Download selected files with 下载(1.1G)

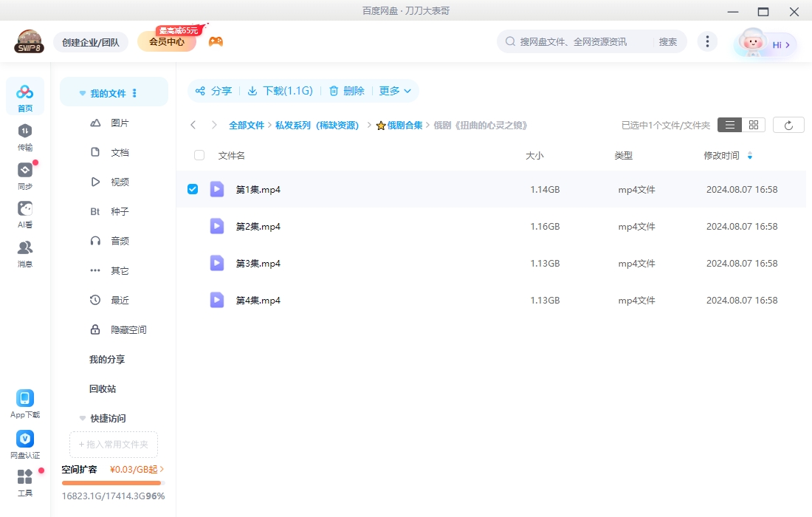click(x=286, y=91)
